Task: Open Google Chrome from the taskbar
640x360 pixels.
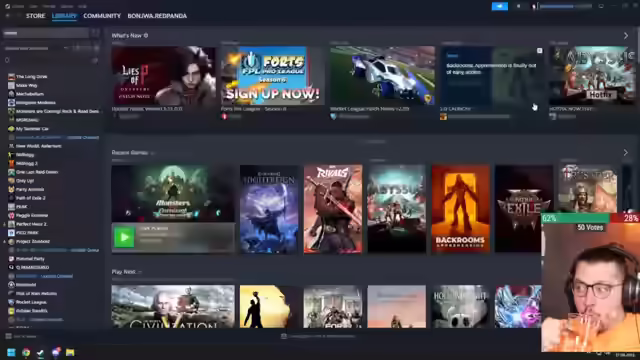Action: pos(26,352)
